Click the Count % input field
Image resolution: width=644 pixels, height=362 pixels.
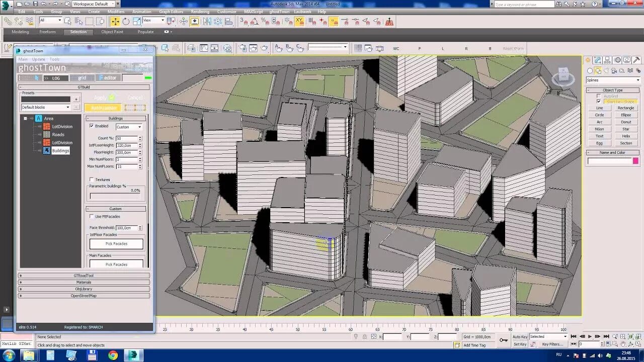click(127, 138)
